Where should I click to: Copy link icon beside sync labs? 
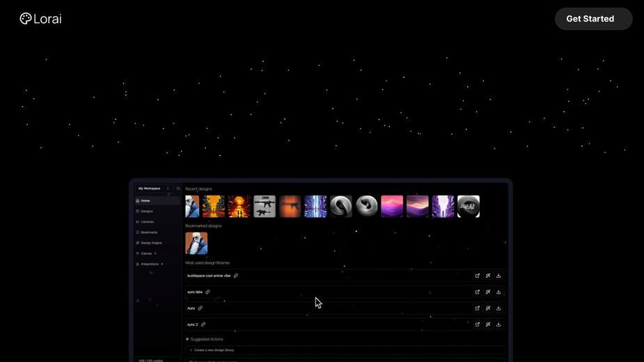coord(208,292)
